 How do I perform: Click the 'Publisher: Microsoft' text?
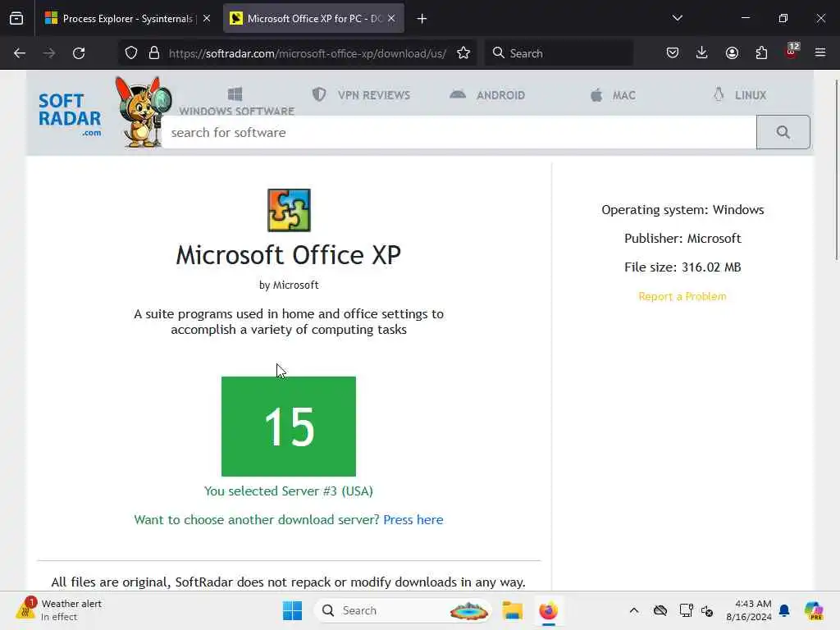click(682, 239)
